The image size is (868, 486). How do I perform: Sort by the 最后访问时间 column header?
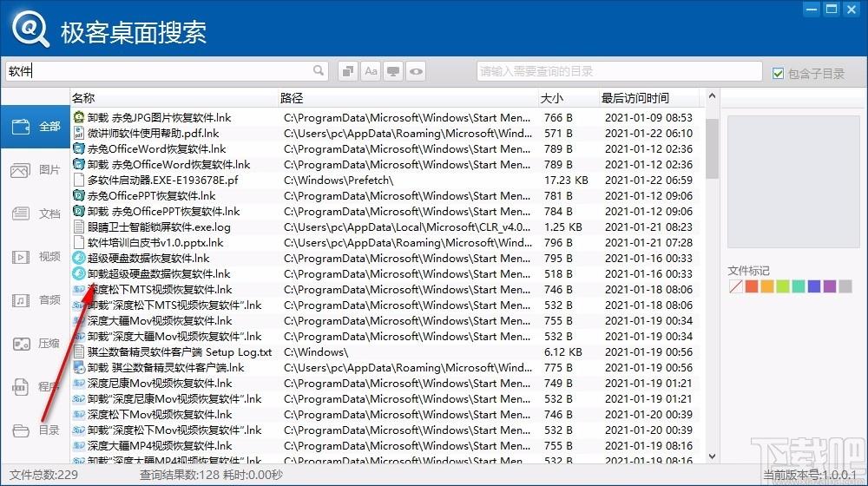coord(649,98)
